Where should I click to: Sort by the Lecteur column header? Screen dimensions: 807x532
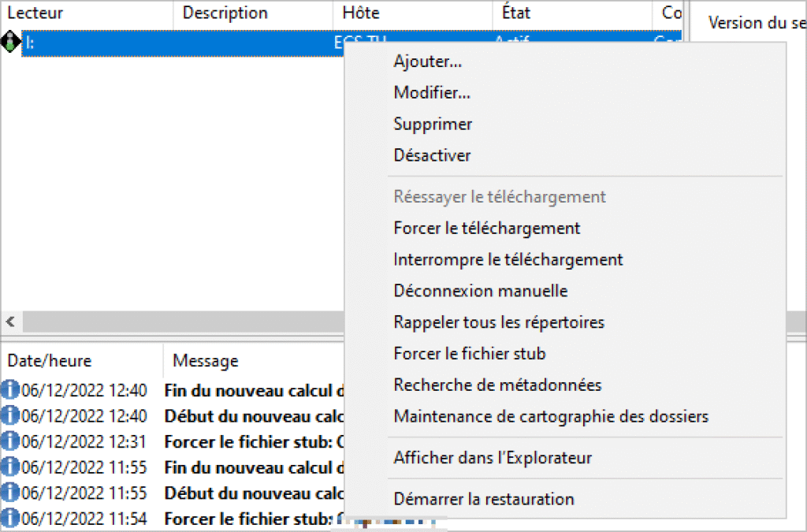click(x=35, y=13)
